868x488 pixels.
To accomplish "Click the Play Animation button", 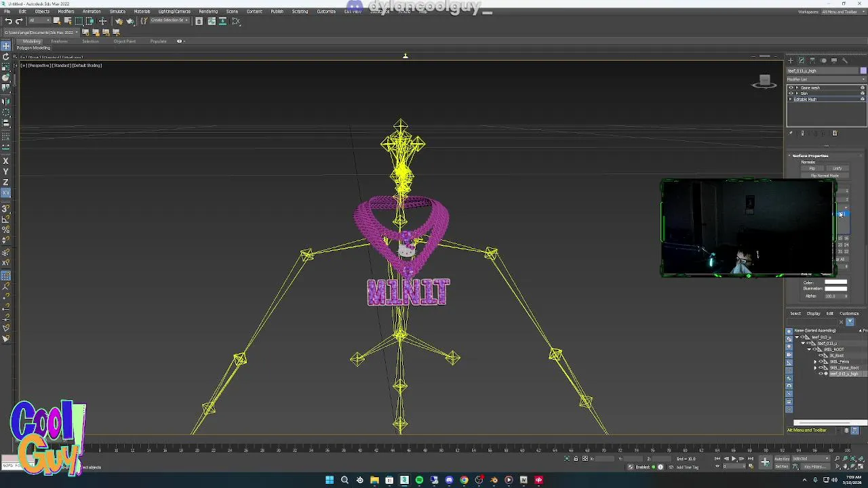I will (x=734, y=459).
